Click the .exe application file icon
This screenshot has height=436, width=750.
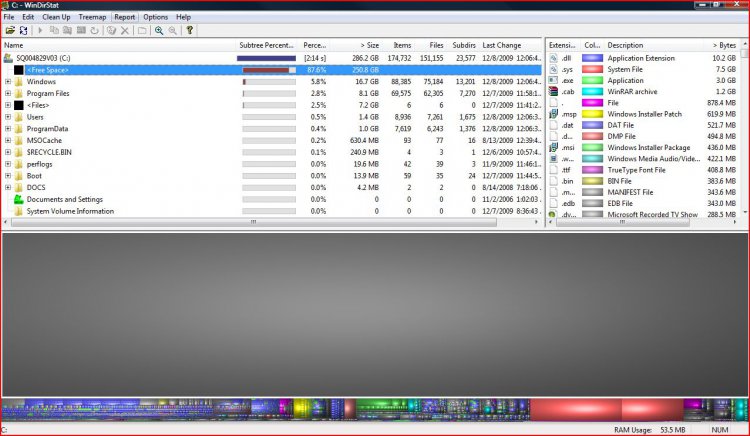(x=553, y=80)
